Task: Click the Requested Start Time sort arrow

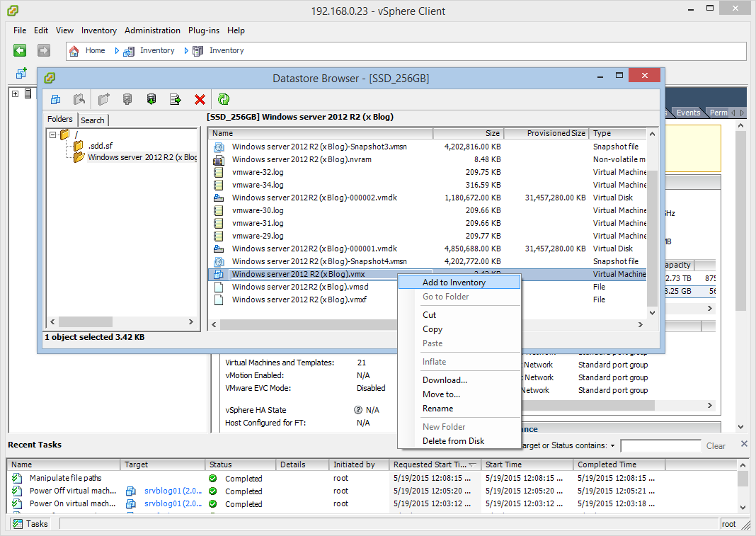Action: click(x=473, y=464)
